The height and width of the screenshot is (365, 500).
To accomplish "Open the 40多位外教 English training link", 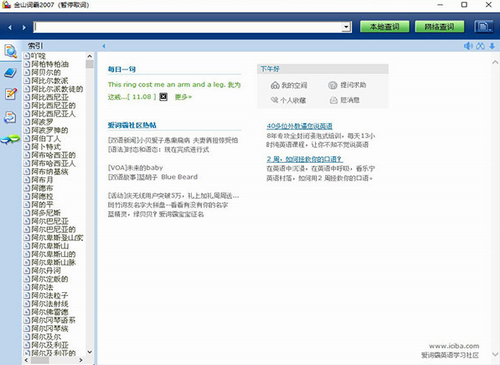I will coord(299,126).
